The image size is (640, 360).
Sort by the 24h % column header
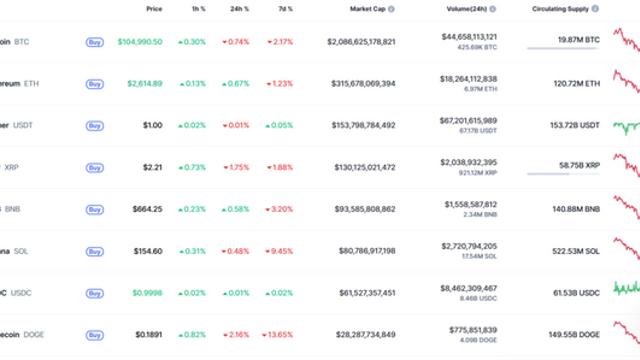coord(240,9)
